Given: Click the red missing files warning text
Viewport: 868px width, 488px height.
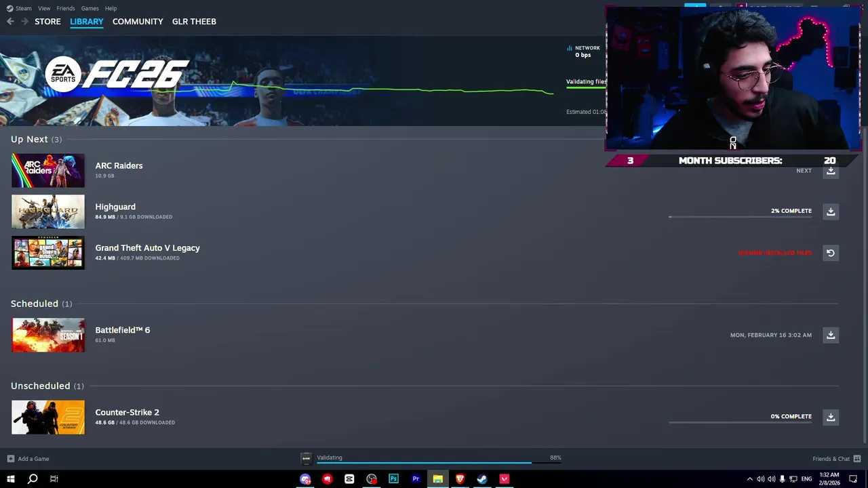Looking at the screenshot, I should coord(774,253).
